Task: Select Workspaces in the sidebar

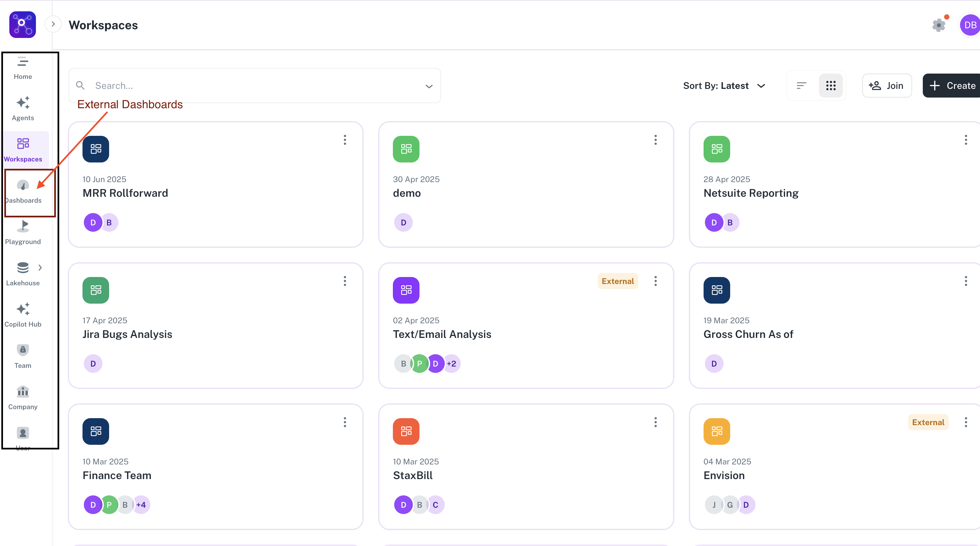Action: coord(23,150)
